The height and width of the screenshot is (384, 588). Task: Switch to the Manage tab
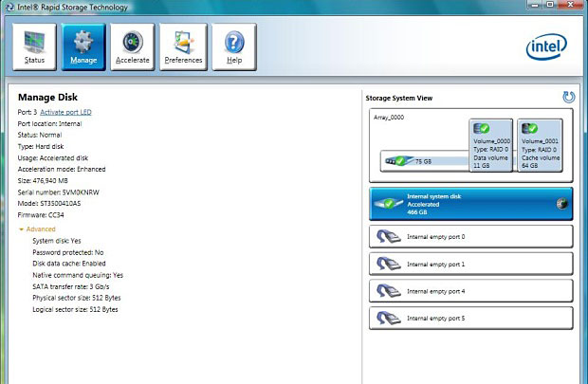coord(83,46)
